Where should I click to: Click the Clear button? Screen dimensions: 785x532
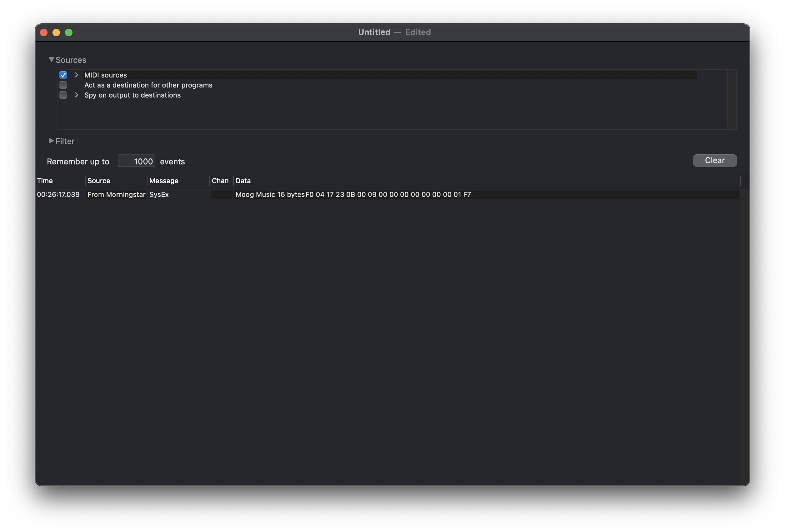(714, 160)
